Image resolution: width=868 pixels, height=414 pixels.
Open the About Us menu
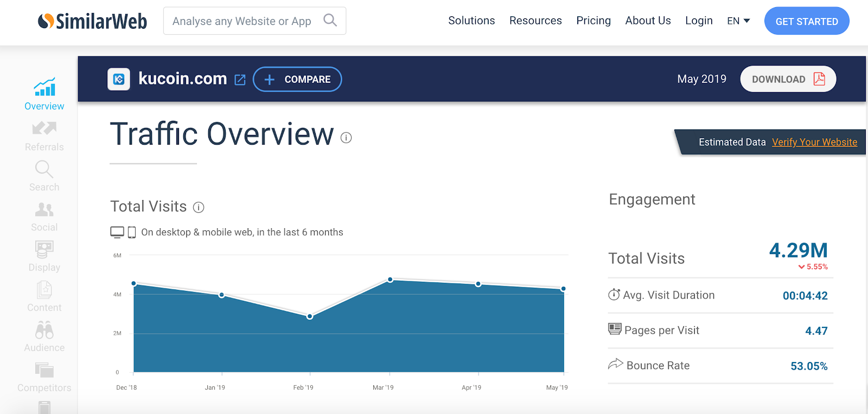(648, 21)
